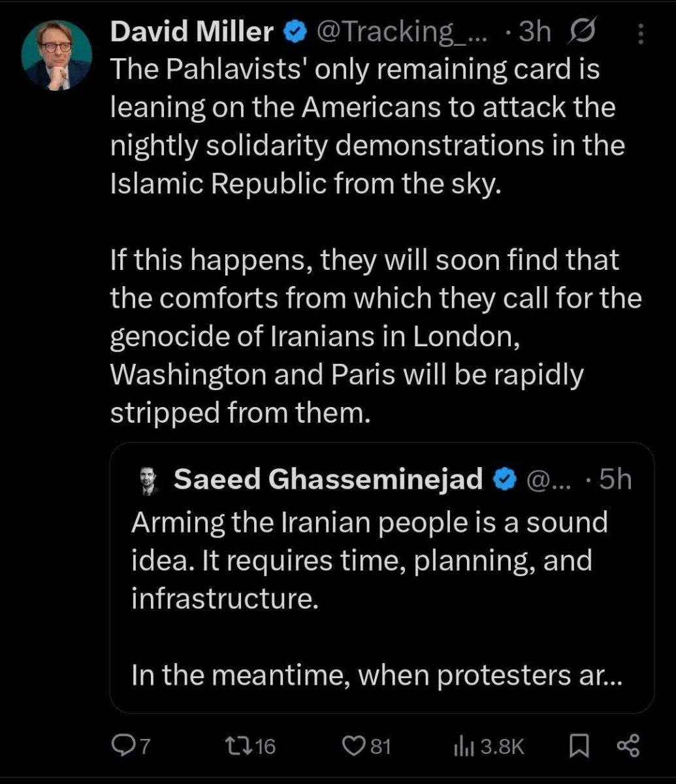This screenshot has height=784, width=676.
Task: Click the 5h timestamp on quoted tweet
Action: [x=615, y=480]
